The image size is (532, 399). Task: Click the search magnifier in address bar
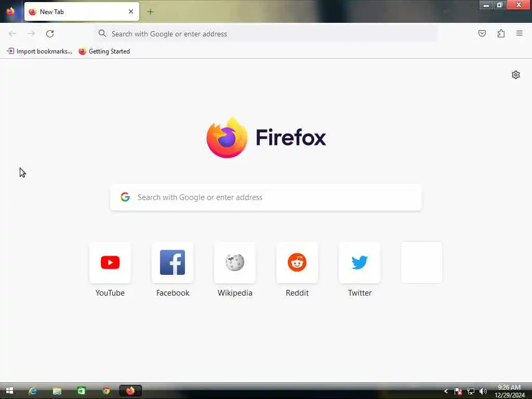pos(102,33)
